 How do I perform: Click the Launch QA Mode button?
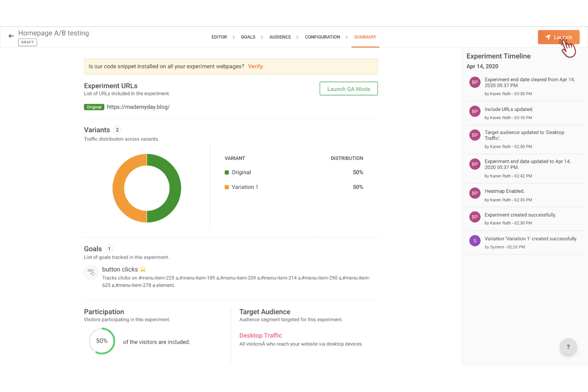348,89
